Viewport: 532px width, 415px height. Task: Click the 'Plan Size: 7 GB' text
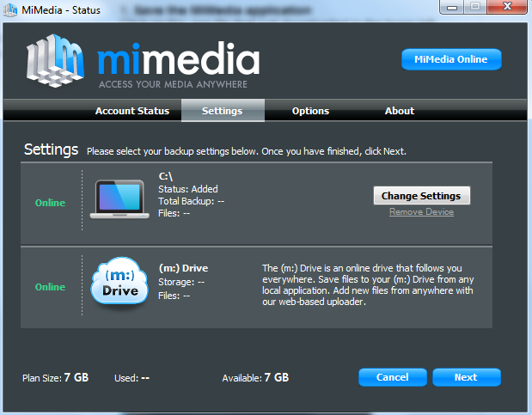(x=55, y=378)
